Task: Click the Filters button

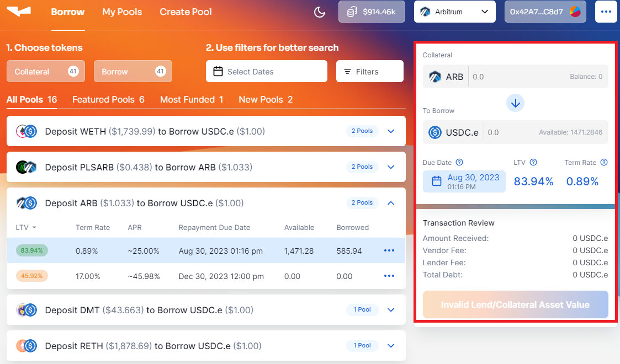Action: tap(369, 72)
